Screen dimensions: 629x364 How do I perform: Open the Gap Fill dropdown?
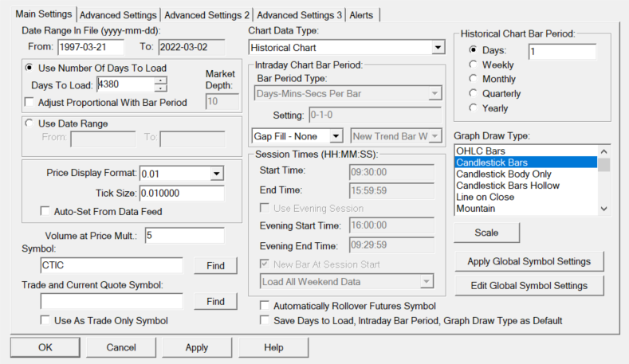[336, 136]
